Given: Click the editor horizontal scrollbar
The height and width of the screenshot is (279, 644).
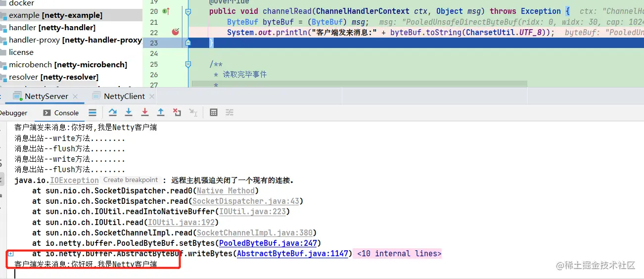Looking at the screenshot, I should [359, 84].
